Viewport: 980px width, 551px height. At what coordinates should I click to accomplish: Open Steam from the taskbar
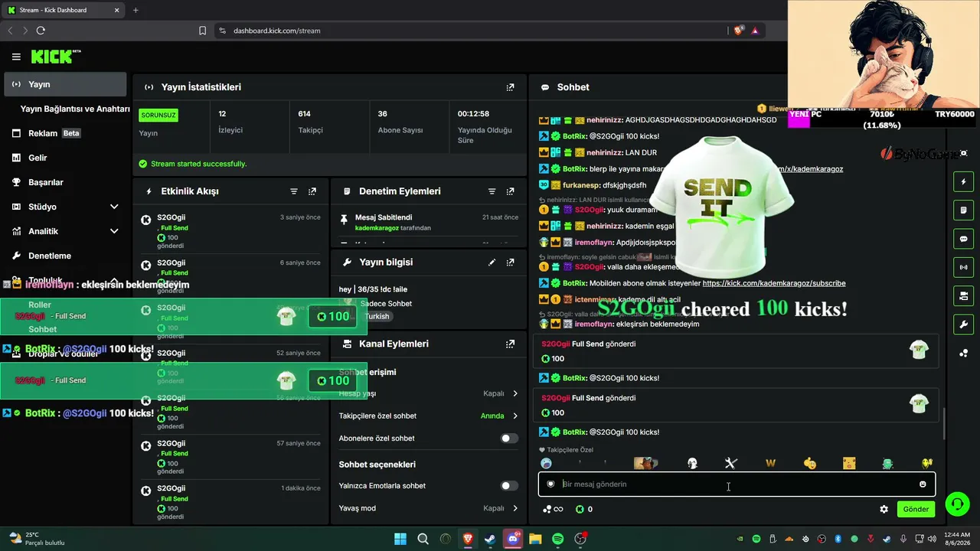490,539
